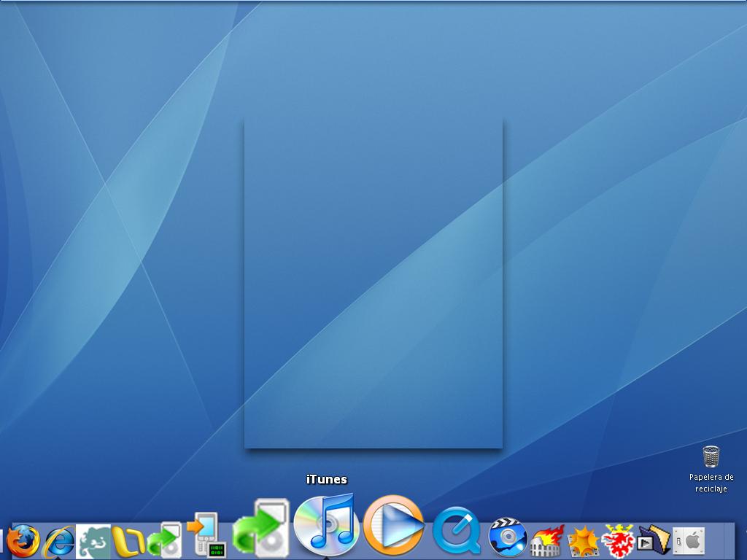
Task: Open the teal elephant app icon
Action: coord(93,542)
